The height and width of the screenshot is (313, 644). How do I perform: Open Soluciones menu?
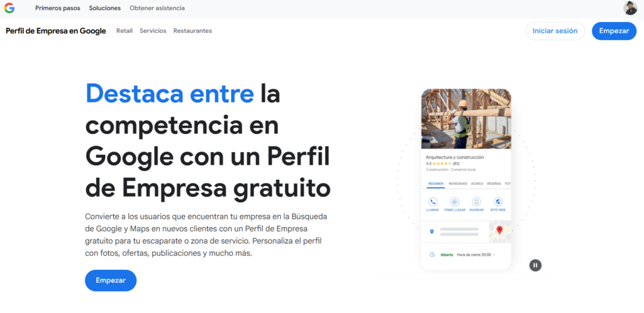tap(105, 8)
